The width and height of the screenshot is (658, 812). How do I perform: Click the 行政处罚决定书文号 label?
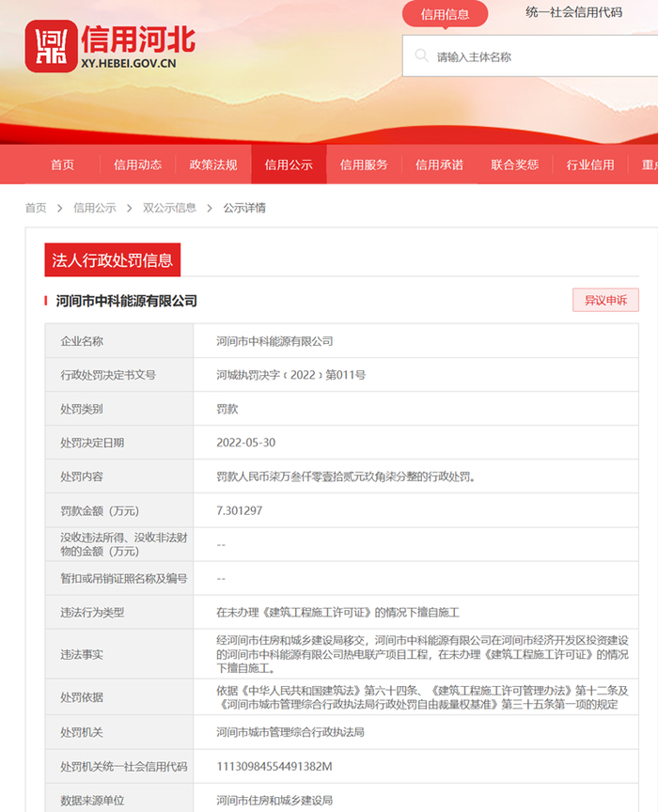(108, 375)
